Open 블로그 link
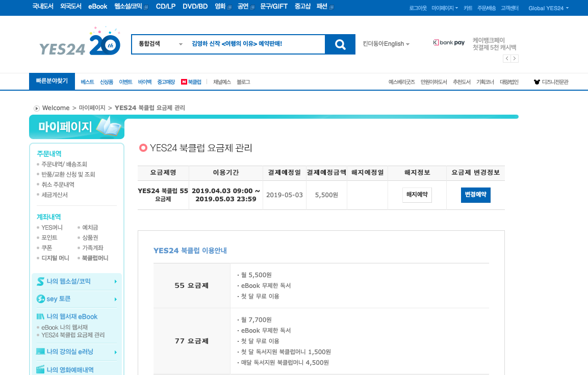Viewport: 588px width, 375px height. tap(243, 82)
